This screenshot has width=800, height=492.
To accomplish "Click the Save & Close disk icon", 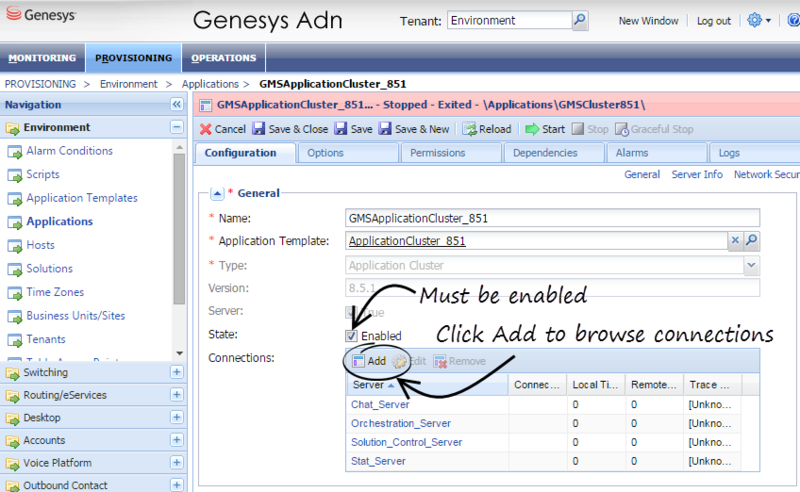I will tap(259, 129).
